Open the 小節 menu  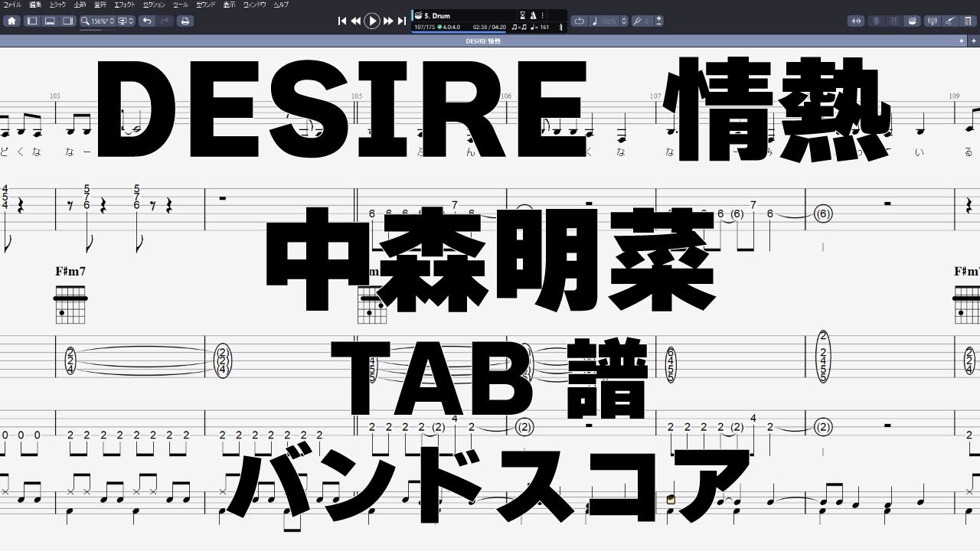click(80, 5)
